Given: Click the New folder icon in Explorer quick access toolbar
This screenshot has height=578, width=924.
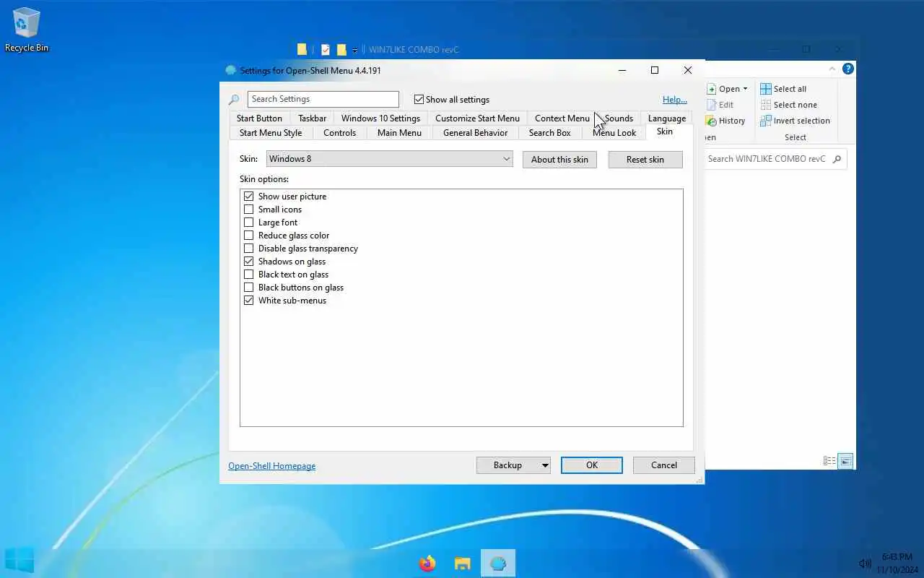Looking at the screenshot, I should pos(341,50).
